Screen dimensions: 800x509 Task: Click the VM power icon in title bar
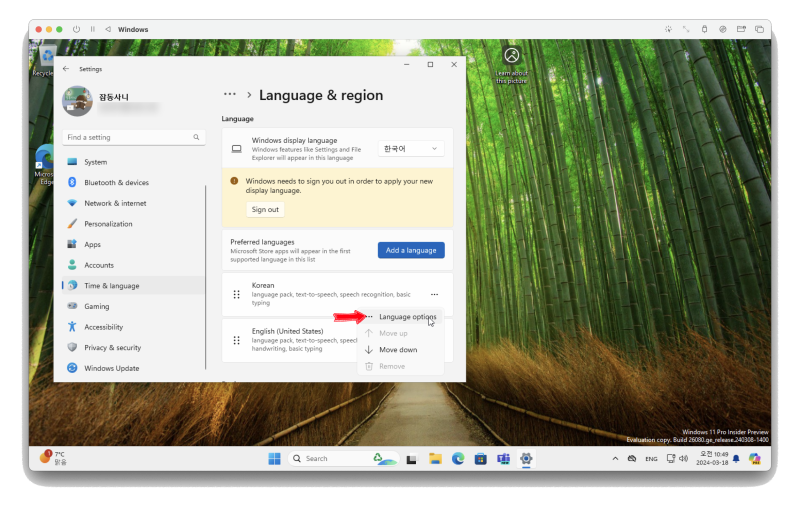tap(77, 29)
